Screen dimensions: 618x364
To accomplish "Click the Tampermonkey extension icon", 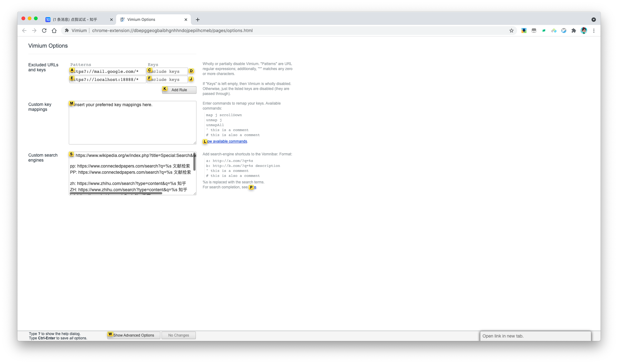I will [534, 31].
